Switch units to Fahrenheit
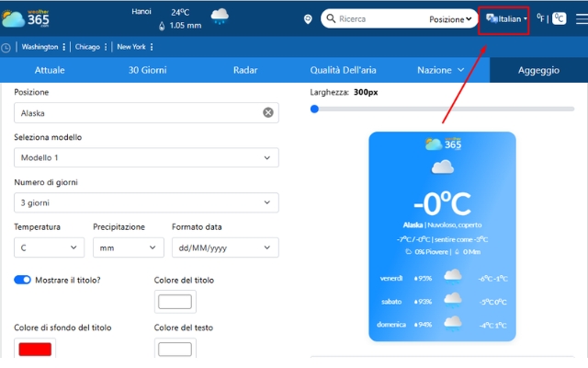The height and width of the screenshot is (368, 588). (540, 18)
